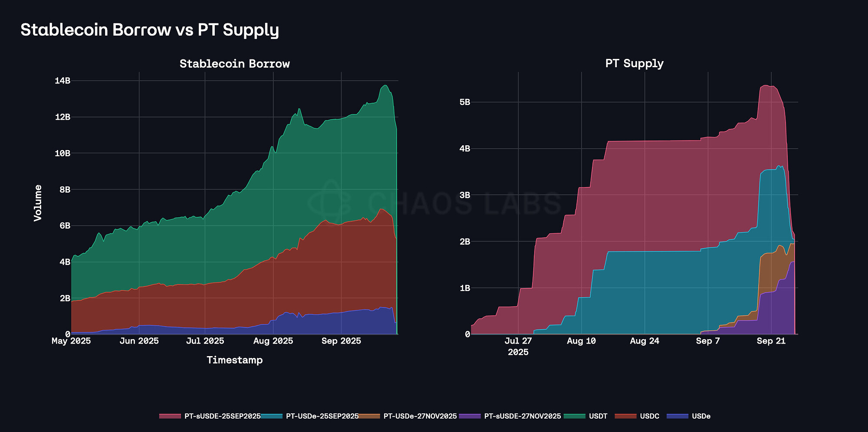Click the orange PT-USDe-27NOV2025 legend swatch
868x432 pixels.
pyautogui.click(x=370, y=416)
